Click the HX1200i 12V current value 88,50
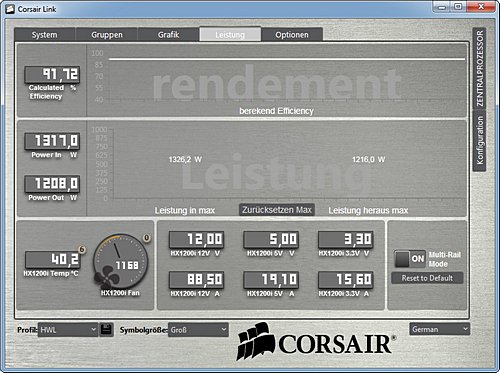The width and height of the screenshot is (500, 373). tap(196, 280)
